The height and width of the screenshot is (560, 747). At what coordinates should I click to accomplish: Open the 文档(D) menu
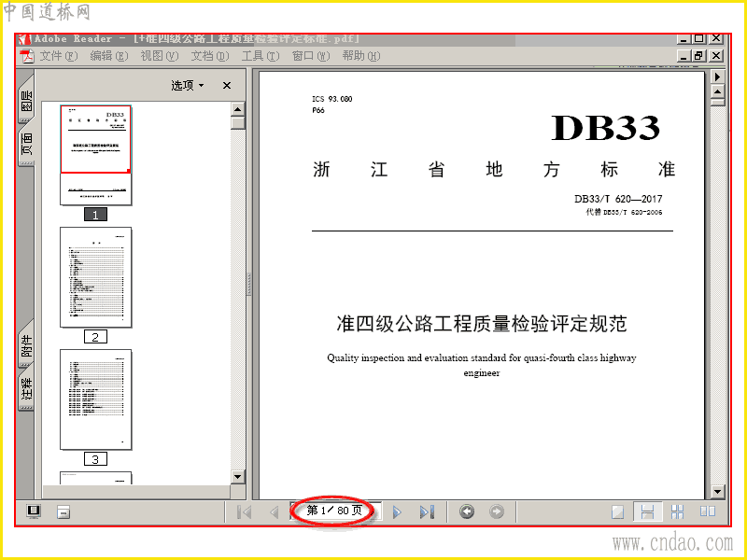[x=209, y=56]
